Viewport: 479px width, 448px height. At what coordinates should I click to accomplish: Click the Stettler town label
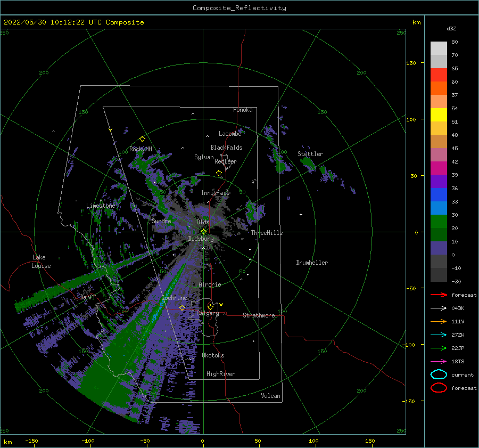click(310, 154)
